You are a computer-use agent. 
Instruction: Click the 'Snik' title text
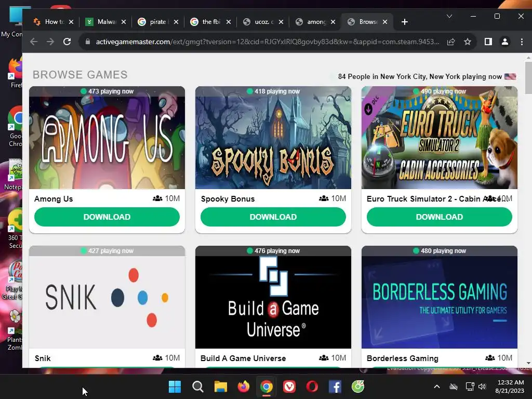43,358
